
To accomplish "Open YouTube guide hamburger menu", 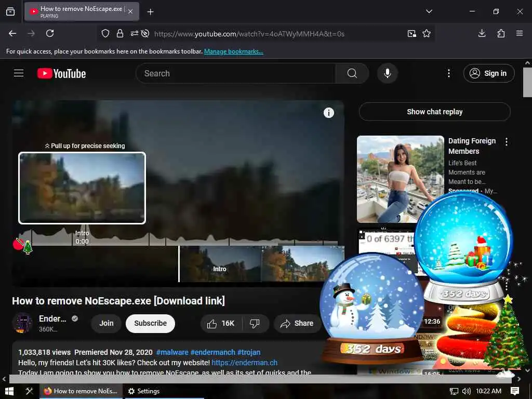I will [x=19, y=73].
